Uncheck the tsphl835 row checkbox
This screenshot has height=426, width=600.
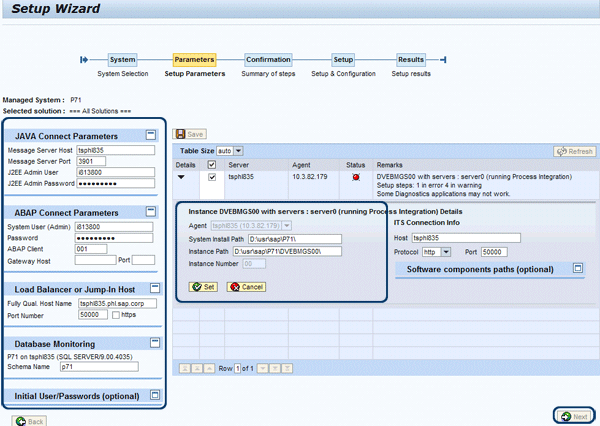pos(212,177)
